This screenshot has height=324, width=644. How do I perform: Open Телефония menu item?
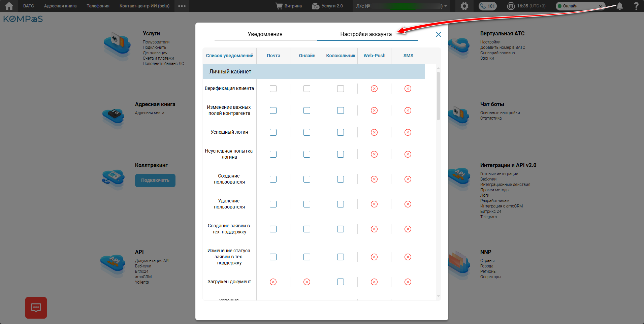click(x=98, y=6)
